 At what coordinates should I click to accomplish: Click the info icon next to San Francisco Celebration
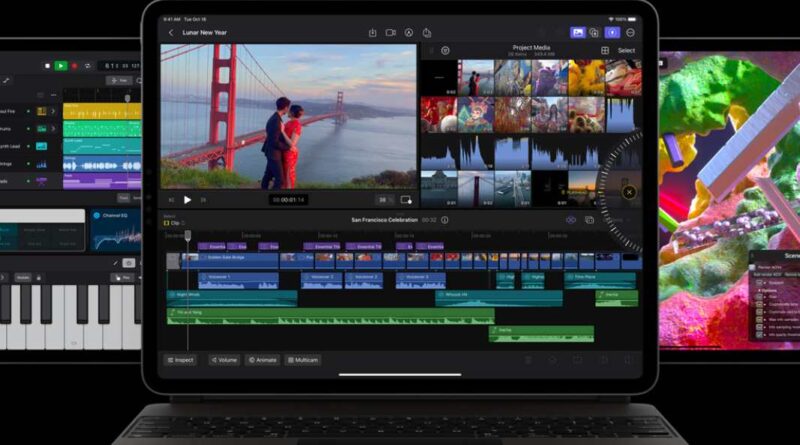445,219
